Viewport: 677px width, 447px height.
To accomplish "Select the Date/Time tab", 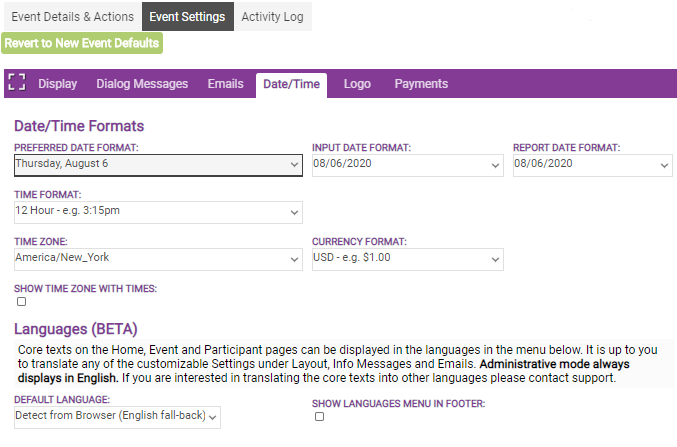I will (291, 84).
